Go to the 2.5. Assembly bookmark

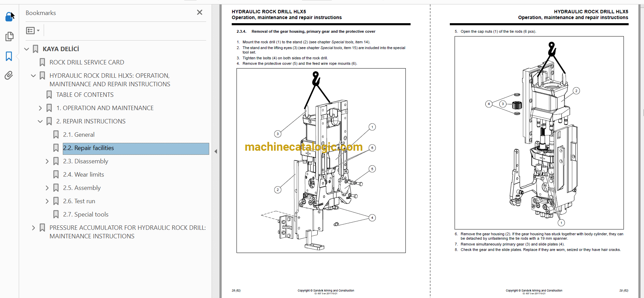(82, 188)
